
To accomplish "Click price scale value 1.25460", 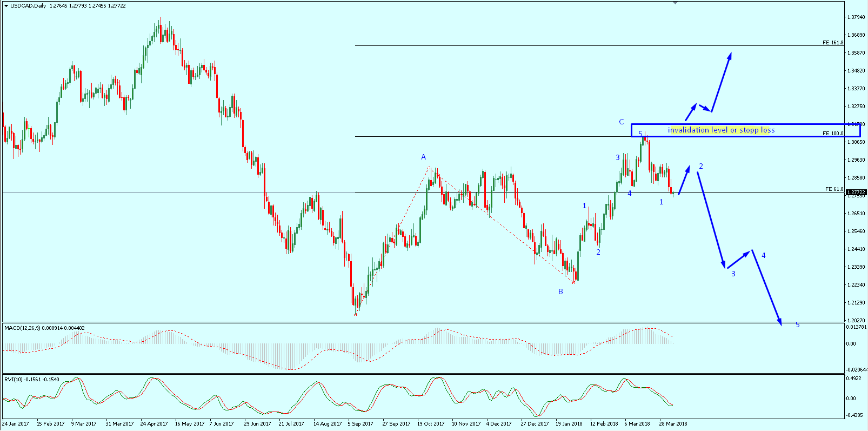I will (856, 231).
